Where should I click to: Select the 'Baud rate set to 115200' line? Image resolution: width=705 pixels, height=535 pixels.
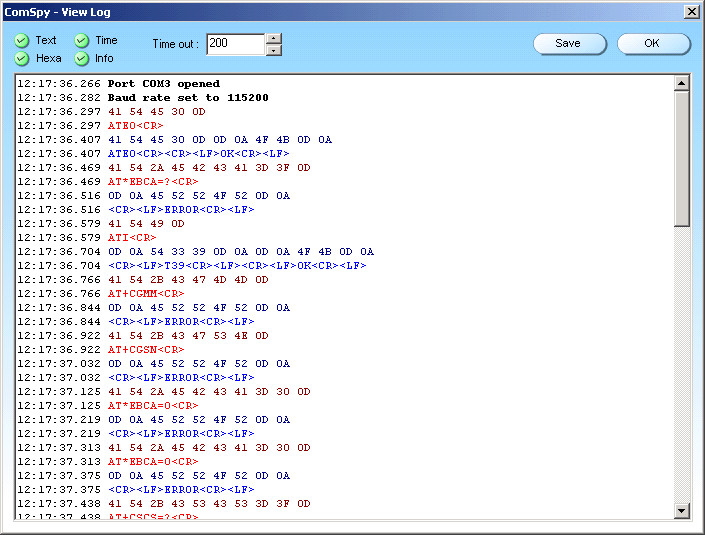point(188,98)
